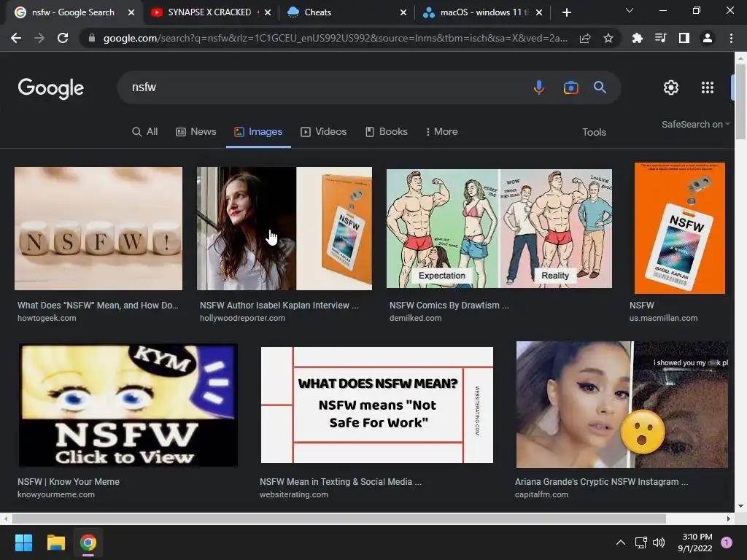Click Chrome icon in the taskbar
Screen dimensions: 747x560
[88, 542]
